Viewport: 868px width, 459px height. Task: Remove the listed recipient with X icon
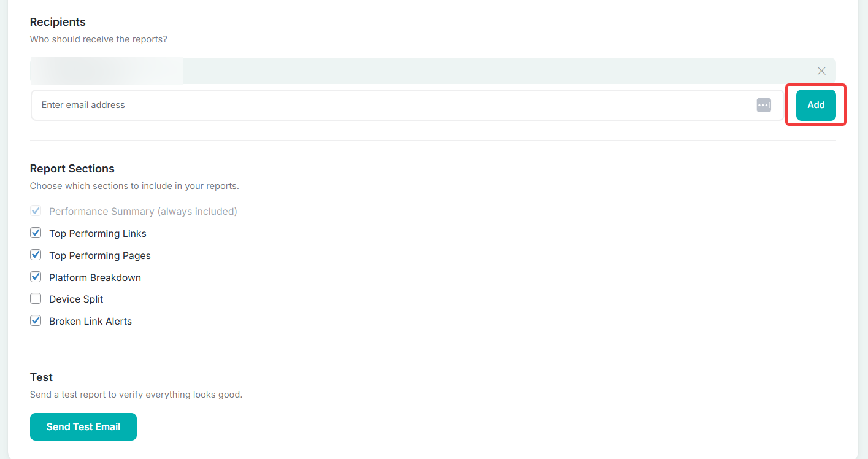pos(821,71)
